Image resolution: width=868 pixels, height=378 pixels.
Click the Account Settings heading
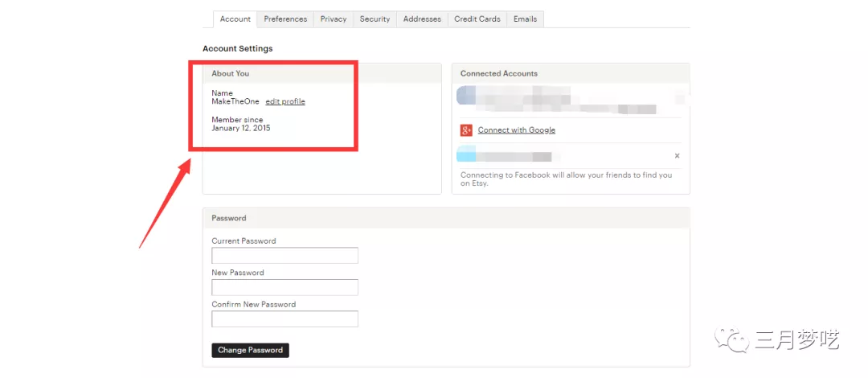(x=237, y=49)
